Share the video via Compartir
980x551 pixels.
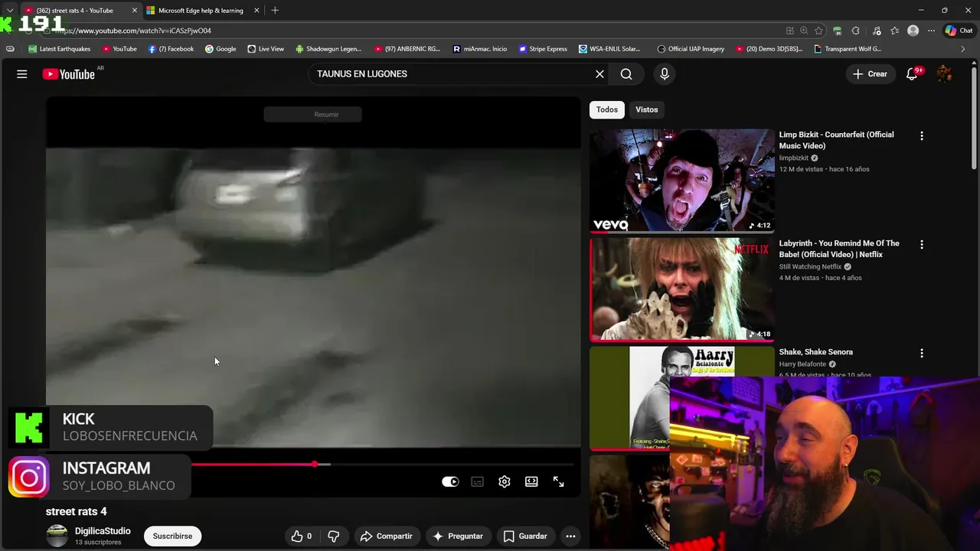[x=387, y=536]
